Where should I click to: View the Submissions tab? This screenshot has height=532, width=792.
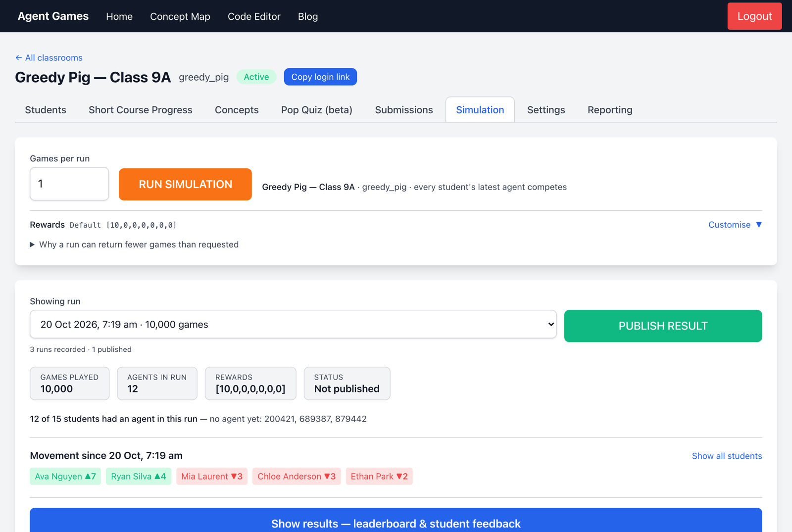(x=404, y=110)
